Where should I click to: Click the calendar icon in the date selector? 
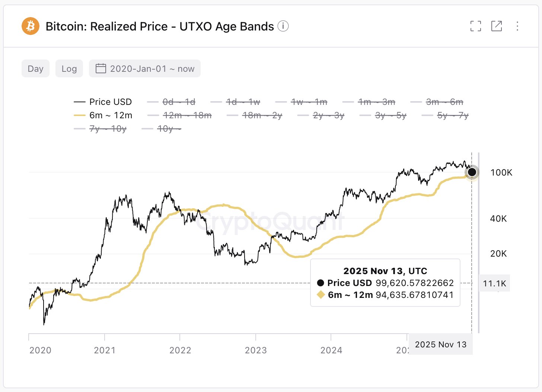pos(101,68)
